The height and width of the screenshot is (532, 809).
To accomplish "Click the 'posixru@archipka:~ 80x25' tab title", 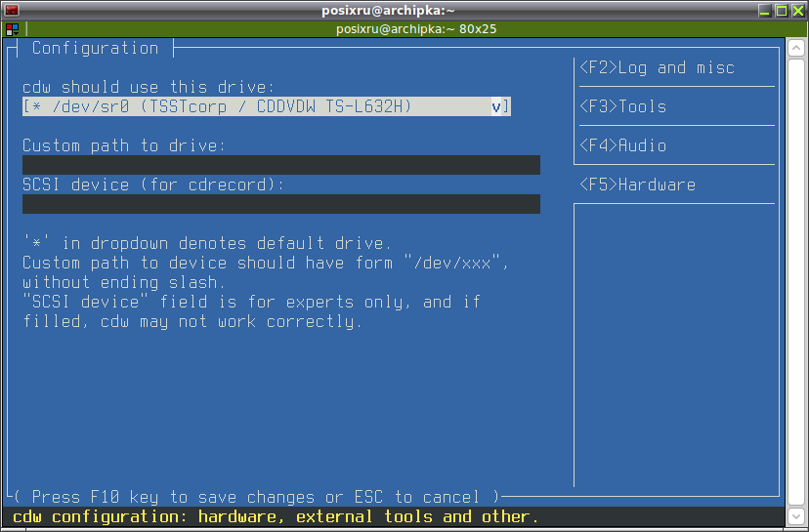I will coord(416,29).
